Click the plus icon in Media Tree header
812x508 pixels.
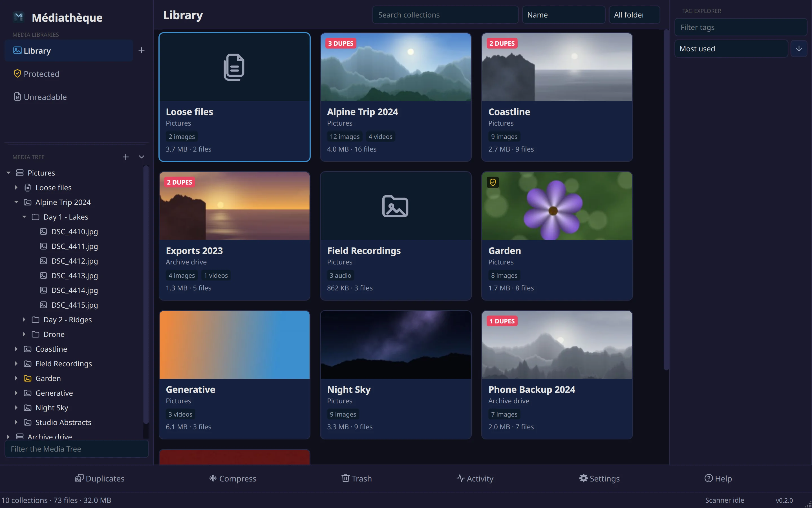click(125, 157)
